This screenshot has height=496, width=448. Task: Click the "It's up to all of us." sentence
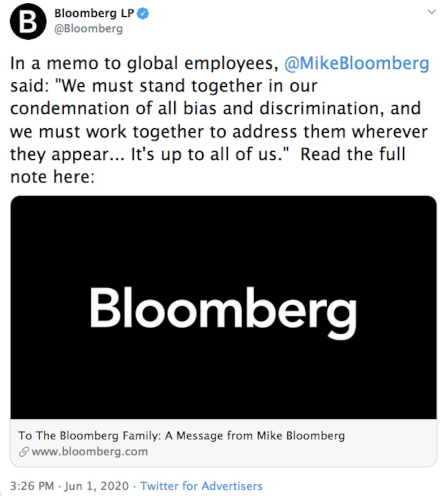(x=210, y=154)
